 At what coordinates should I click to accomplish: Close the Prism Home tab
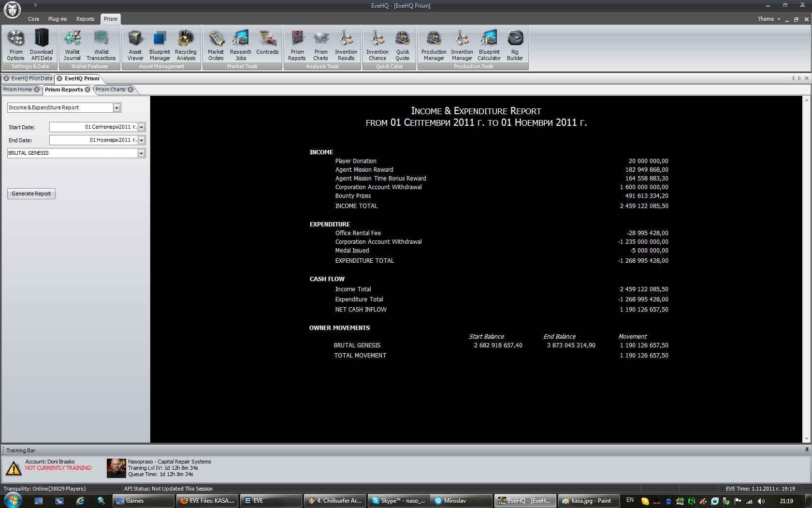pyautogui.click(x=37, y=90)
